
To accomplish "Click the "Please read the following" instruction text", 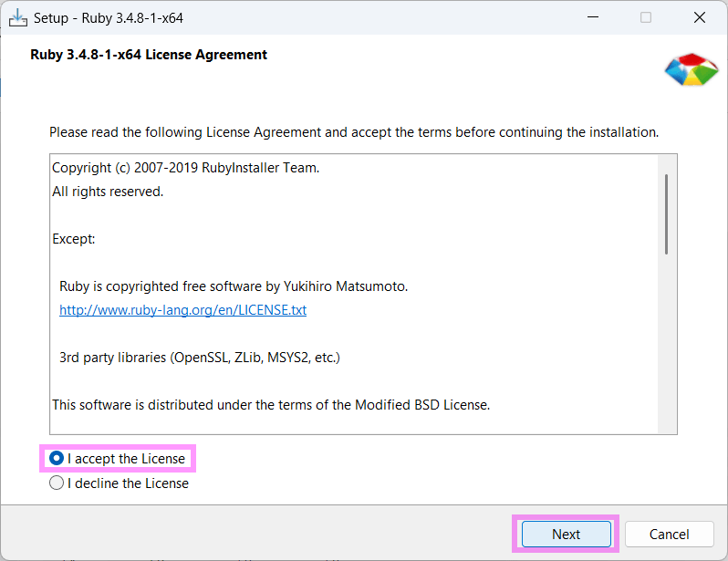I will click(353, 132).
